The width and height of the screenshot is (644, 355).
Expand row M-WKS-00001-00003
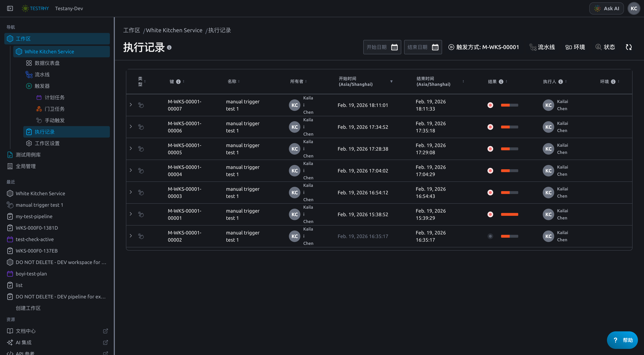pyautogui.click(x=131, y=192)
